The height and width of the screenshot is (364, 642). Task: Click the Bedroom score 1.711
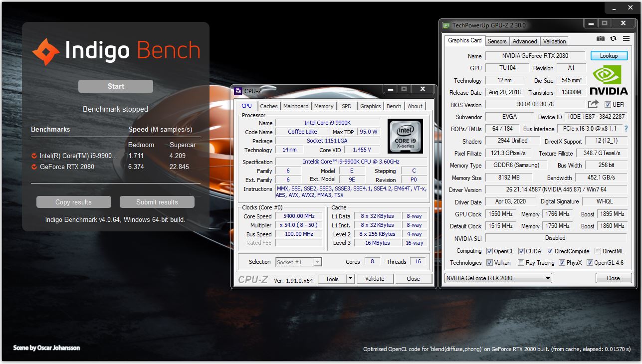(x=136, y=156)
